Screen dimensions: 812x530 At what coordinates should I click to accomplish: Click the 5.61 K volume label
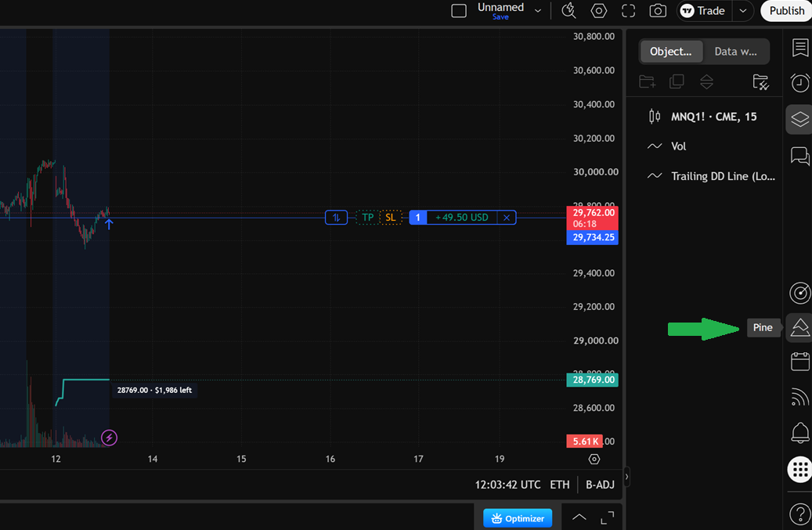point(585,442)
